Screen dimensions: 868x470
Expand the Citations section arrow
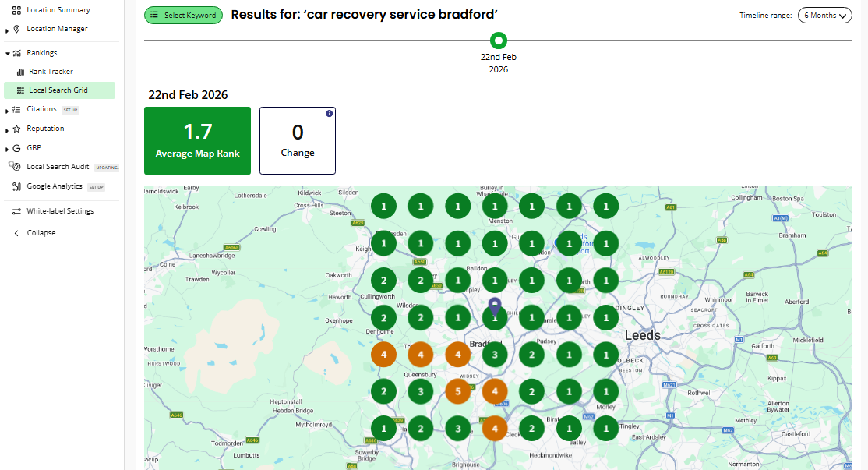click(x=7, y=111)
